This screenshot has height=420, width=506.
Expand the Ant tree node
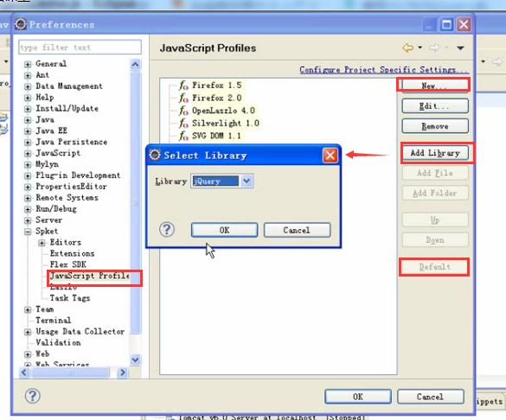click(x=28, y=75)
